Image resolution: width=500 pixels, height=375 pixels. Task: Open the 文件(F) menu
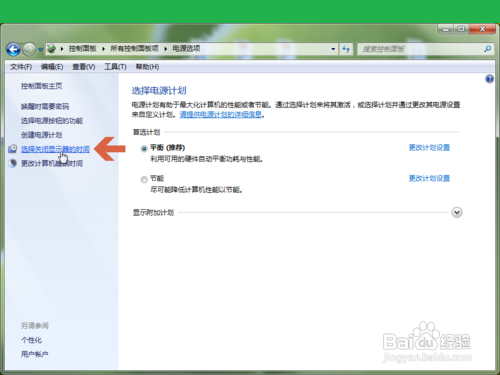tap(21, 67)
